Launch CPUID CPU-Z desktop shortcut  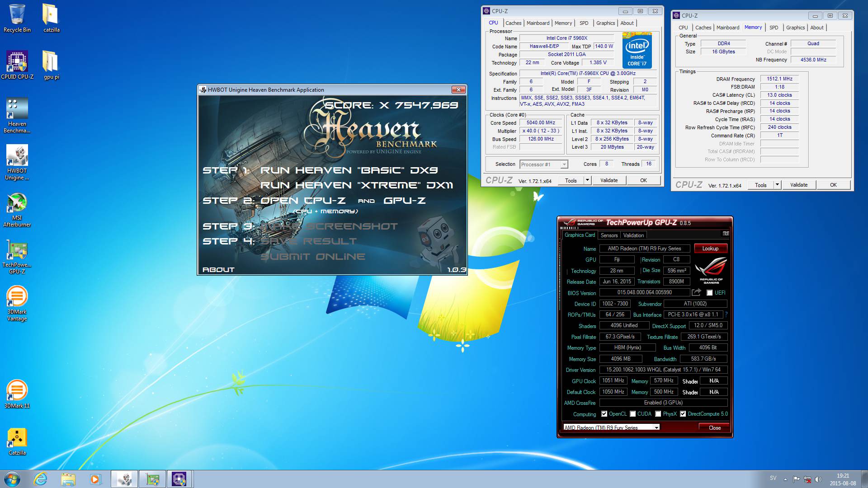pos(17,65)
